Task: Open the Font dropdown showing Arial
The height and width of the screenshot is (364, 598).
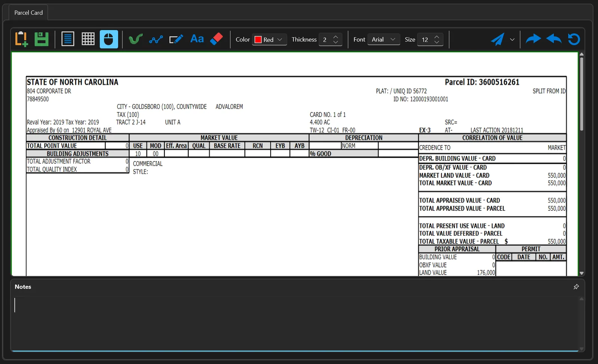Action: (x=384, y=39)
